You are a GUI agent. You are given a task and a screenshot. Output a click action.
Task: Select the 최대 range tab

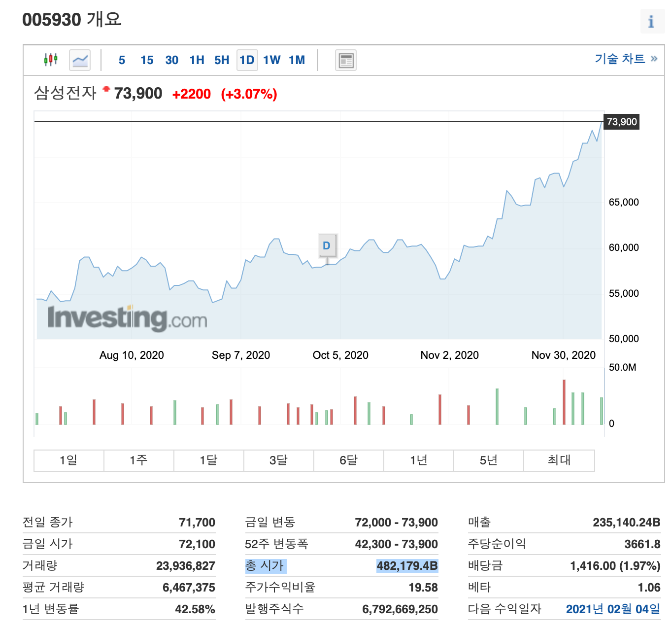pos(559,460)
